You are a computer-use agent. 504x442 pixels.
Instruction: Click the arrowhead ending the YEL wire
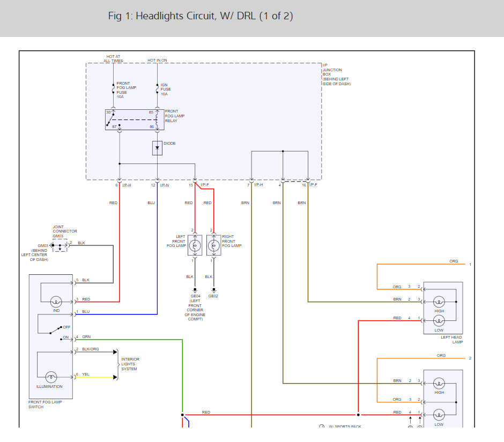(115, 377)
